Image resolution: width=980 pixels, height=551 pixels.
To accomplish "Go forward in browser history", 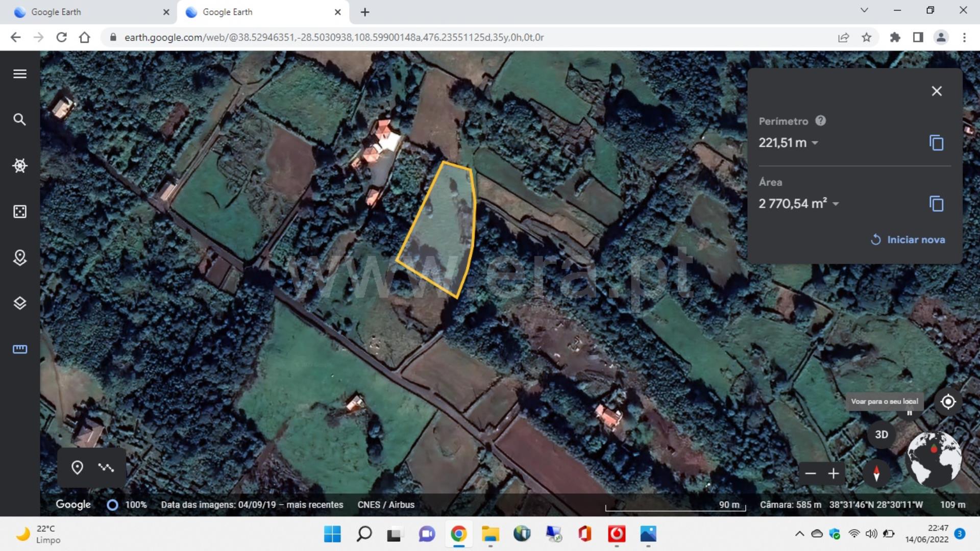I will click(39, 37).
